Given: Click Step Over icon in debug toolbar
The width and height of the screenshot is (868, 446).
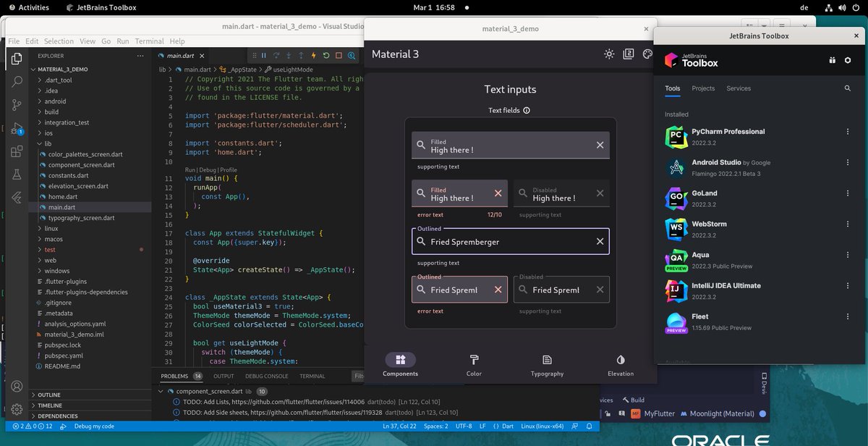Looking at the screenshot, I should 276,55.
